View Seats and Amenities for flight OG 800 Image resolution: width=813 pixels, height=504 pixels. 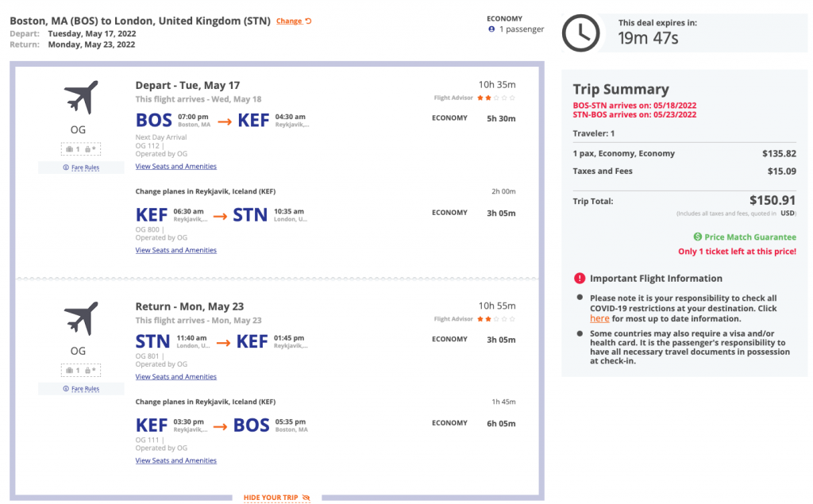[x=175, y=250]
